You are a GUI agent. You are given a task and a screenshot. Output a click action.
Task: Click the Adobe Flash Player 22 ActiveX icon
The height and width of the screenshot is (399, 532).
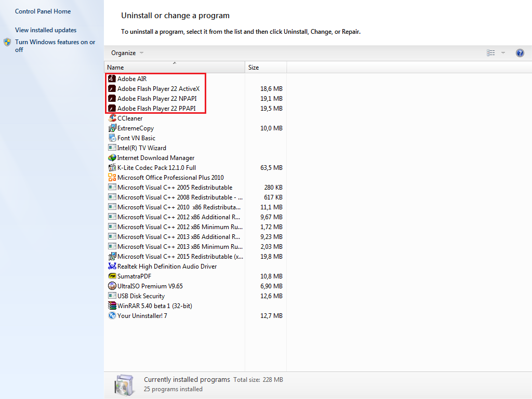click(112, 88)
